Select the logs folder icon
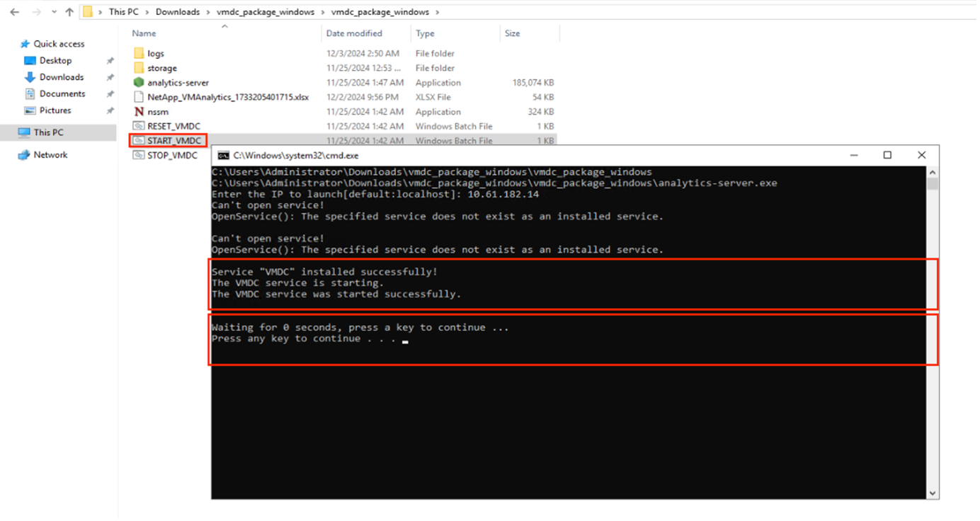980x521 pixels. coord(139,53)
